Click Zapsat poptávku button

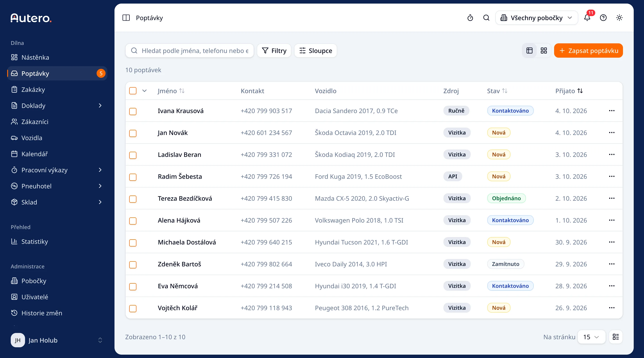coord(588,51)
